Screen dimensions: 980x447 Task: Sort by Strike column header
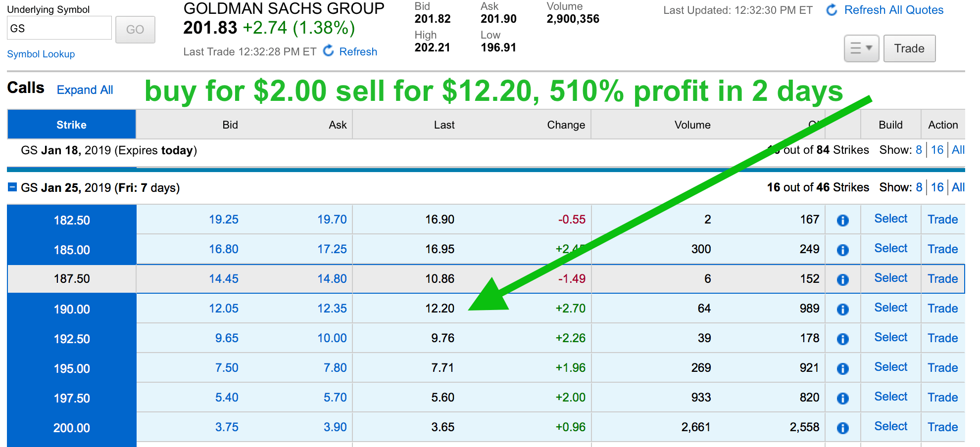coord(71,125)
